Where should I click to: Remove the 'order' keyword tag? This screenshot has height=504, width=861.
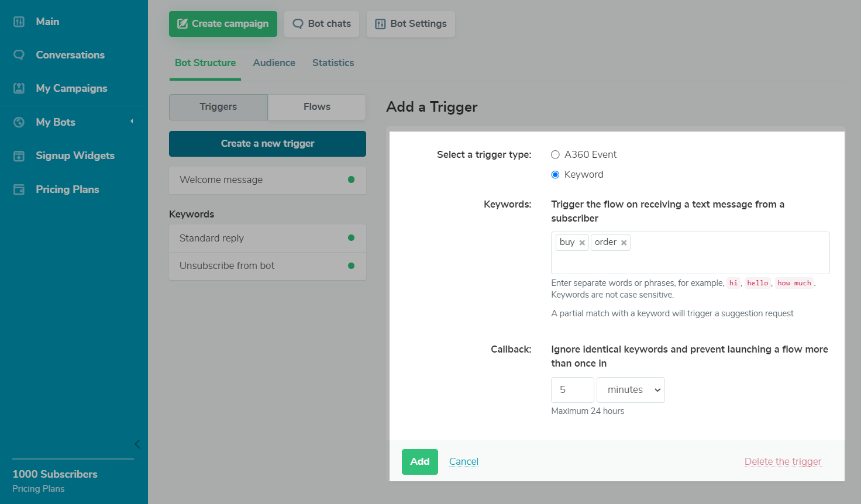(624, 243)
